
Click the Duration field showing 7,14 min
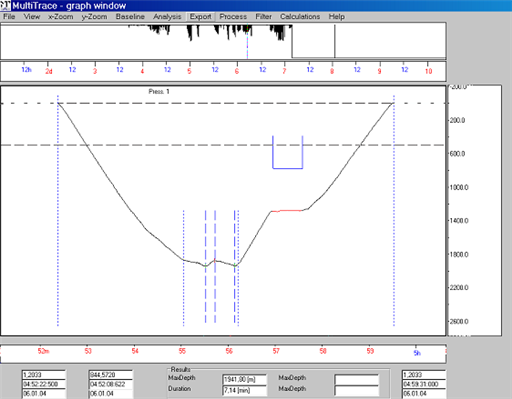click(x=244, y=390)
